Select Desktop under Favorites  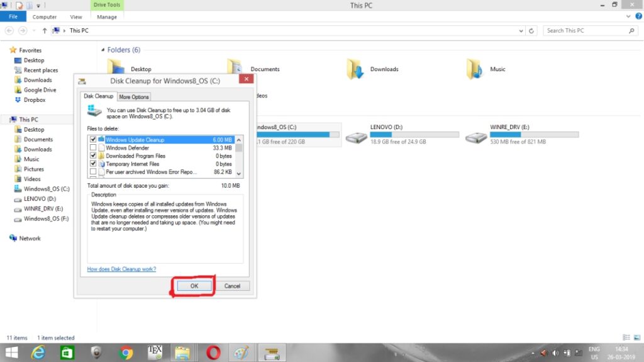34,60
